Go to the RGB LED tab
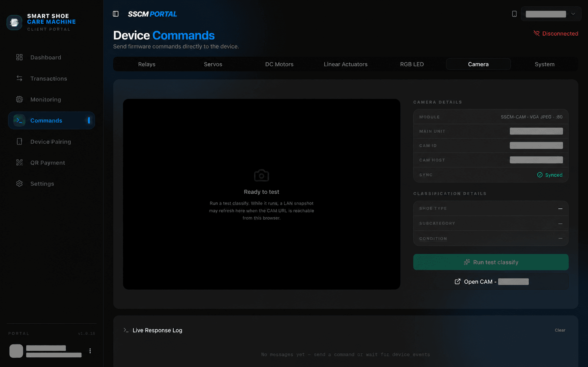 coord(412,64)
